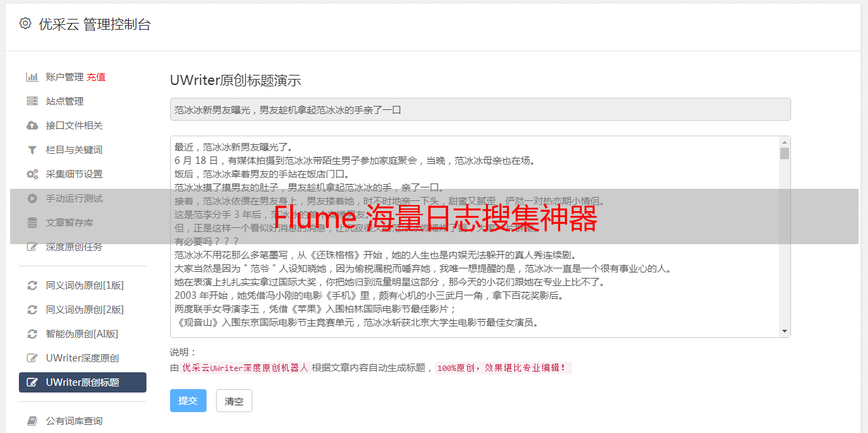Click the edit icon for UWriter深度原创
The image size is (868, 433).
pyautogui.click(x=32, y=358)
